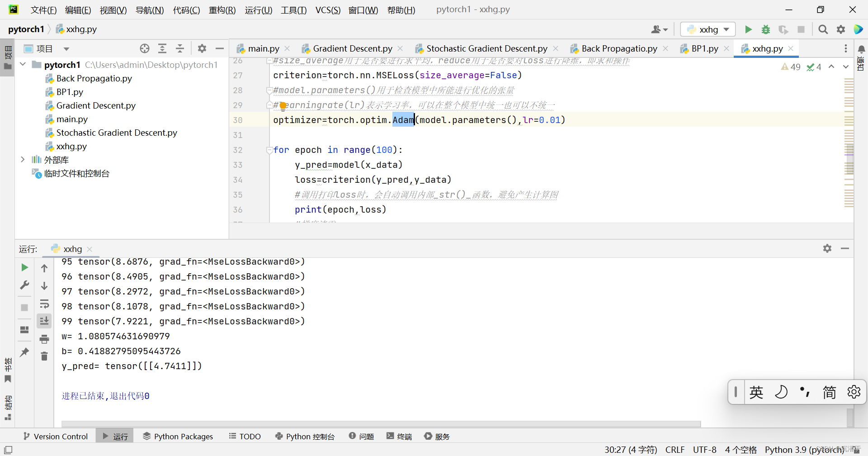This screenshot has width=868, height=456.
Task: Open the 终端 tool window
Action: click(399, 436)
